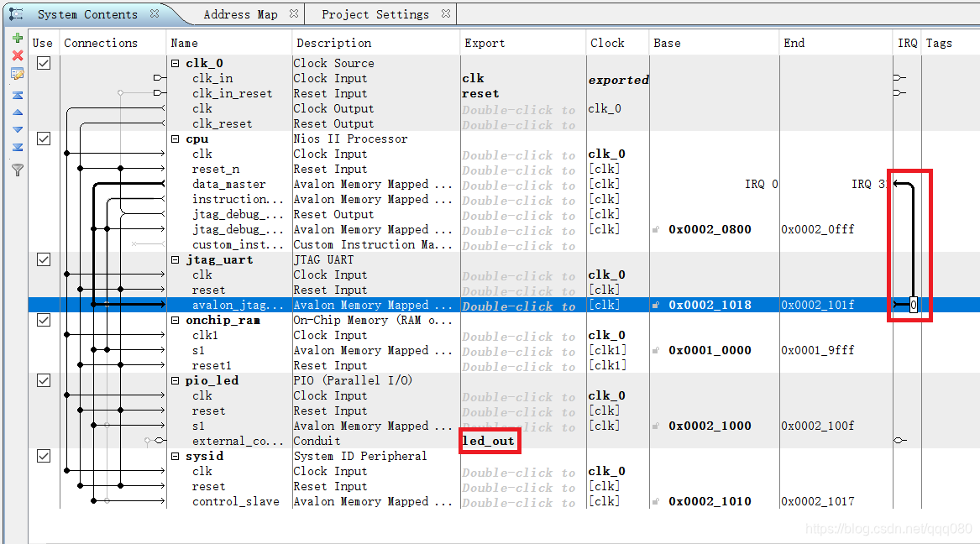Collapse the pio_led component tree
The width and height of the screenshot is (980, 544).
click(176, 380)
